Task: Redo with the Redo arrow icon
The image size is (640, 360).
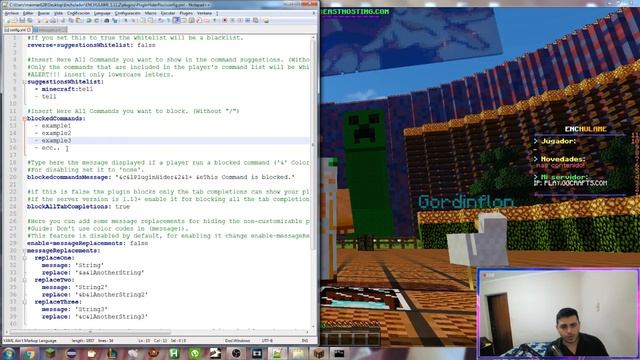Action: click(96, 20)
